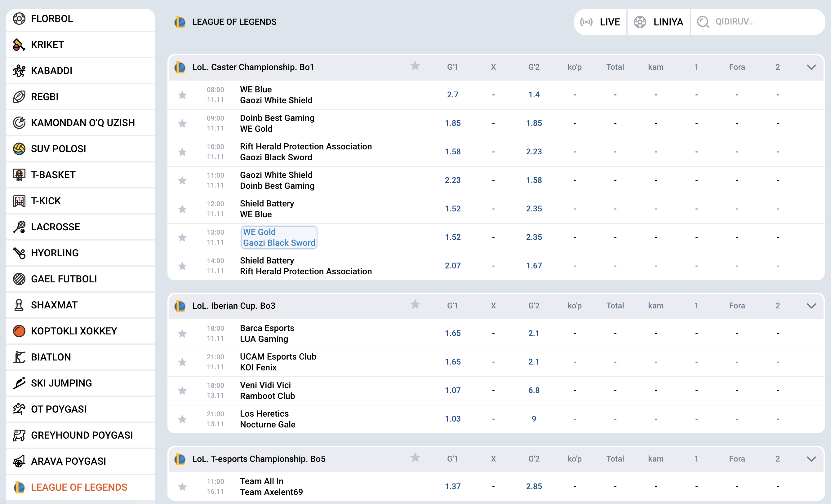Click the Qidiruv search field
The height and width of the screenshot is (504, 831).
click(x=762, y=22)
